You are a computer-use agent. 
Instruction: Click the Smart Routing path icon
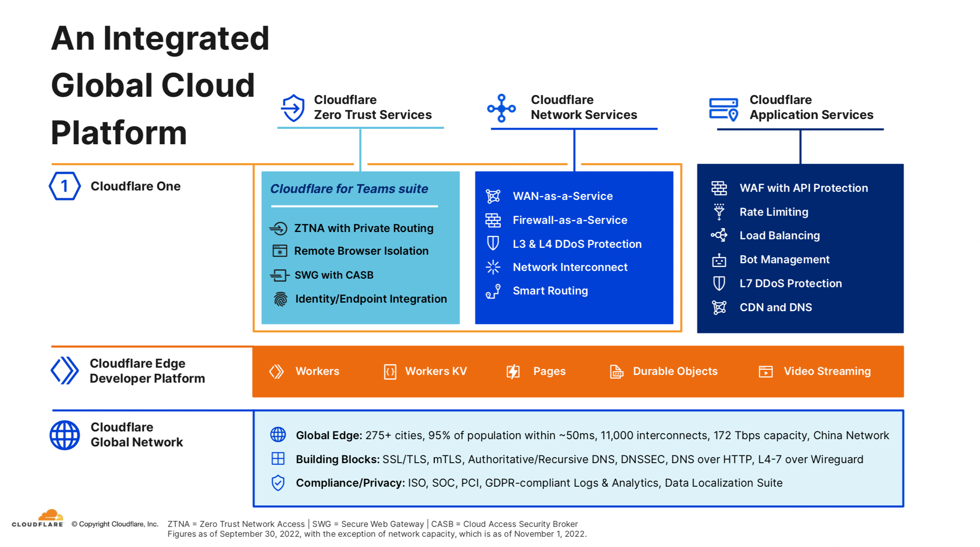pos(493,291)
